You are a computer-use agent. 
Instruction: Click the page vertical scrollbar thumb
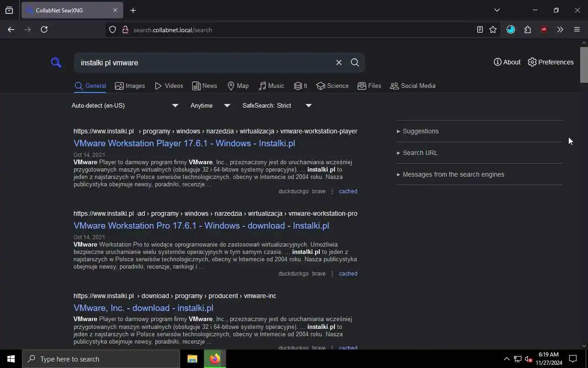click(584, 64)
